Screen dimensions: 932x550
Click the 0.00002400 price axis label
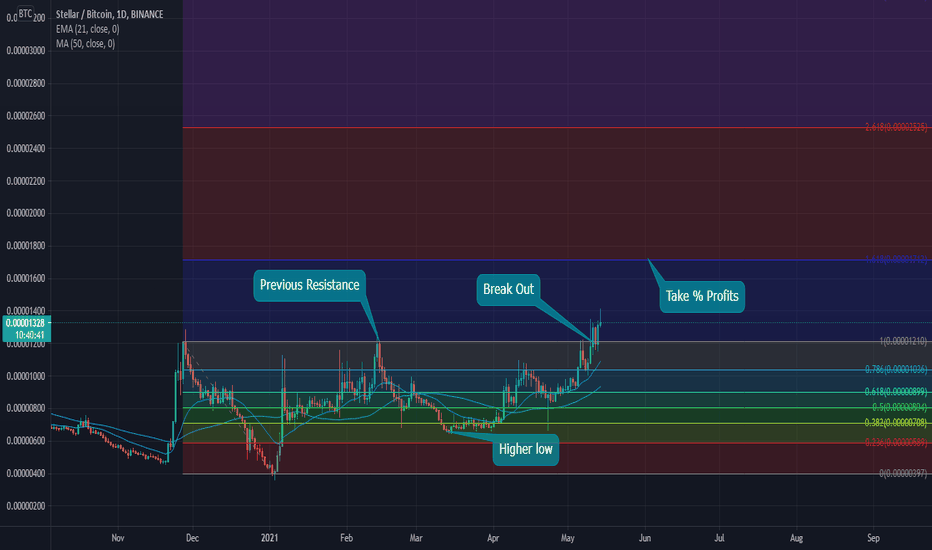point(26,149)
